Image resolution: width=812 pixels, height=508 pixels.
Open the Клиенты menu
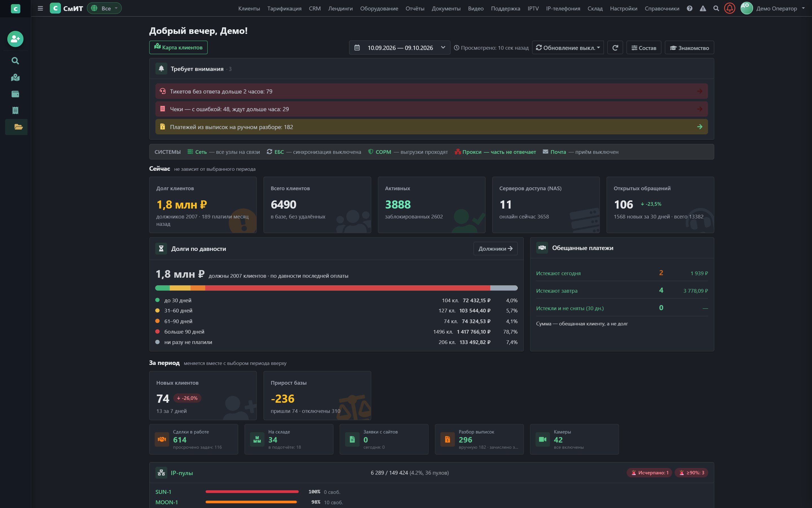click(x=249, y=8)
